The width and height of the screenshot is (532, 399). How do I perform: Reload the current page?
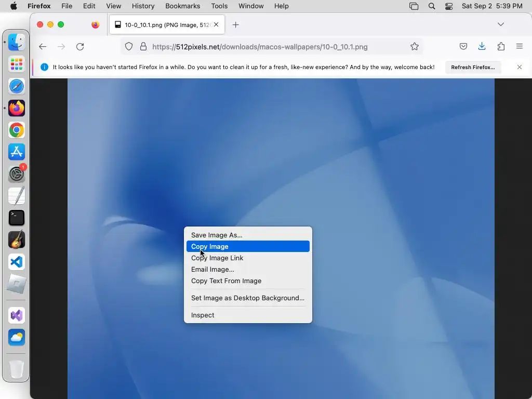point(80,47)
